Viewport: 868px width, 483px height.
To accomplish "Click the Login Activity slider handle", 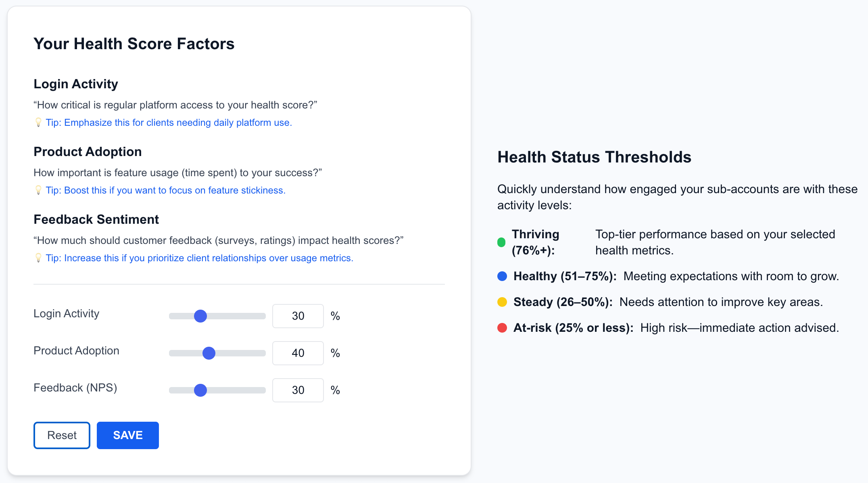I will pos(200,316).
